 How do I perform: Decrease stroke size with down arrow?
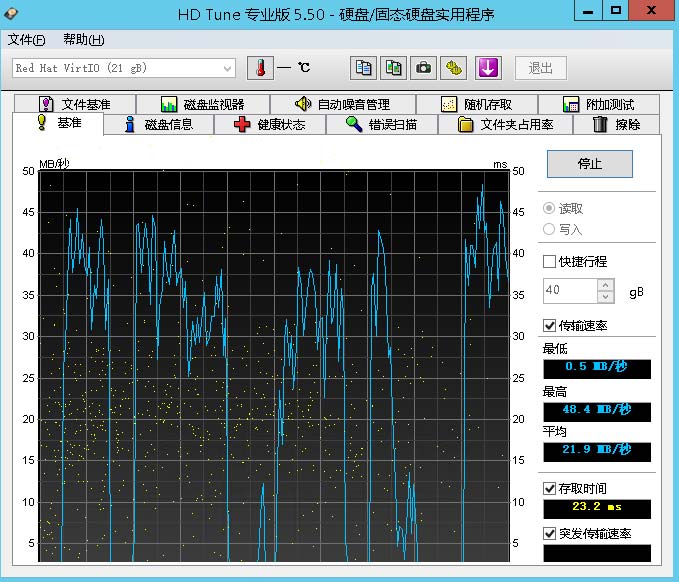click(605, 297)
